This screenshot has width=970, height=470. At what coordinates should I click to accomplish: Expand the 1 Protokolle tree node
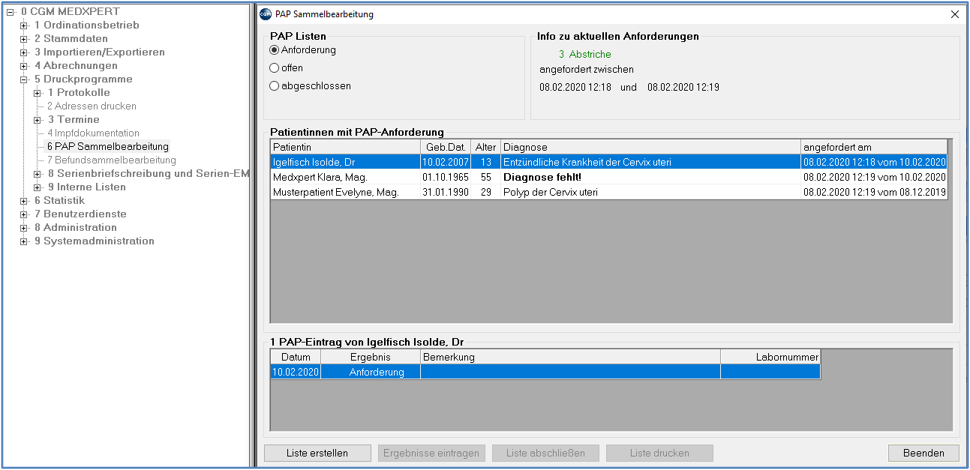click(x=38, y=93)
